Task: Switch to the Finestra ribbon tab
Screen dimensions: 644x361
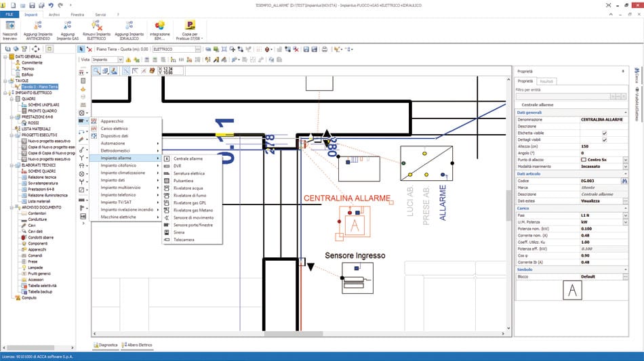Action: pyautogui.click(x=77, y=14)
